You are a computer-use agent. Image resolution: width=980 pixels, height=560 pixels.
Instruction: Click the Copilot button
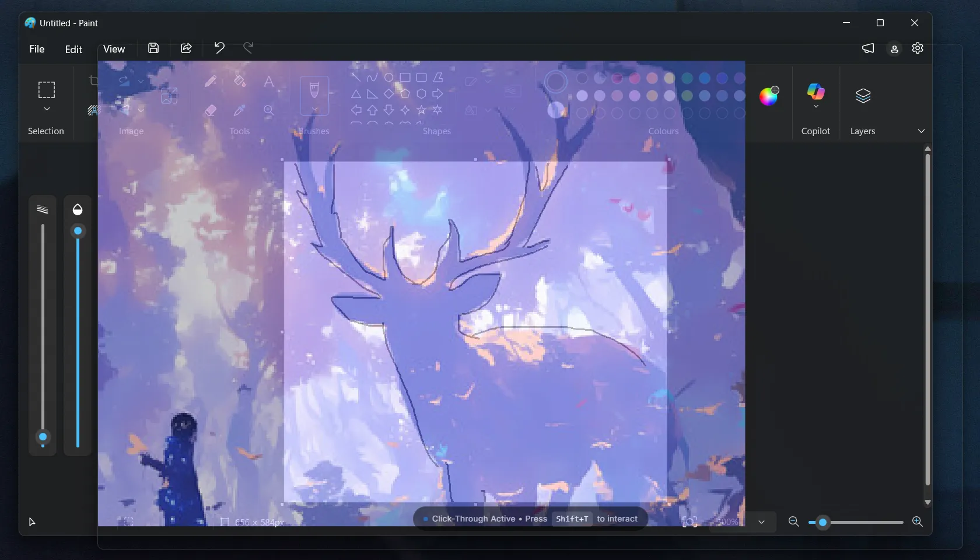tap(815, 92)
